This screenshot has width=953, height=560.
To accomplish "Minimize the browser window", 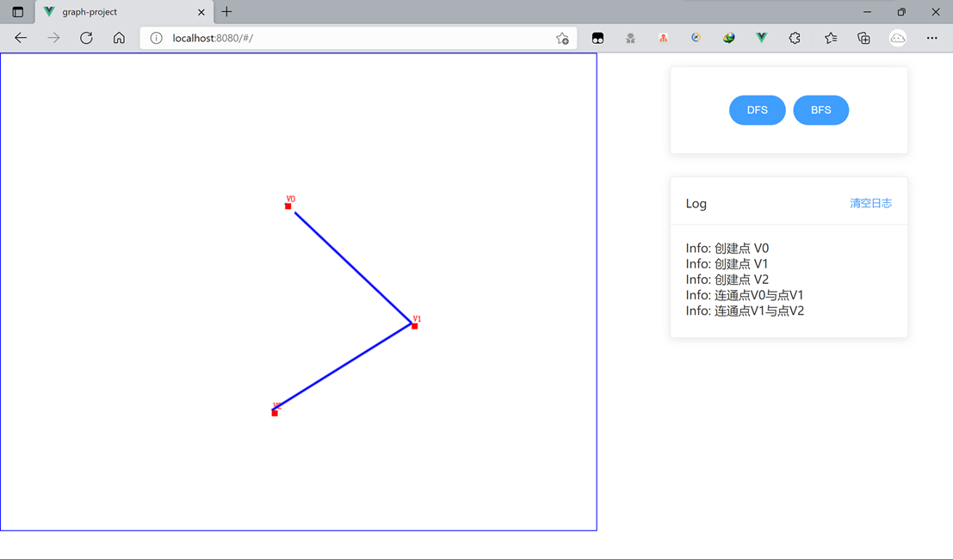I will [867, 11].
